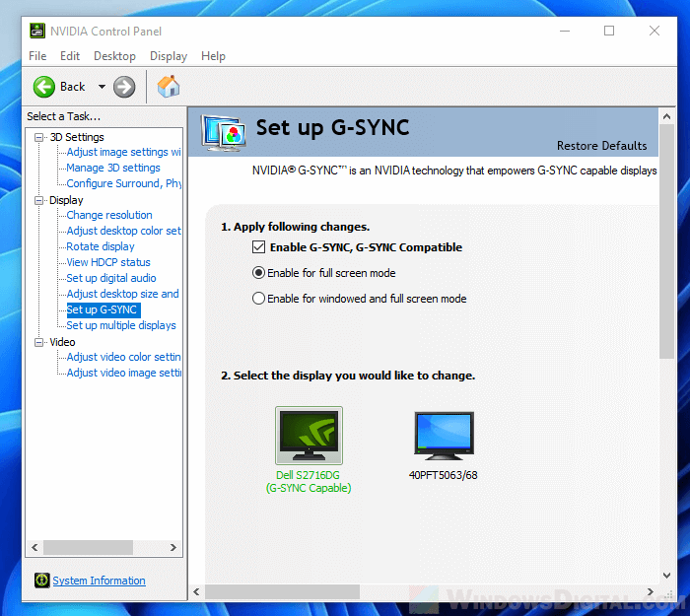Maximize the NVIDIA Control Panel window
Screen dimensions: 690x616
[609, 31]
